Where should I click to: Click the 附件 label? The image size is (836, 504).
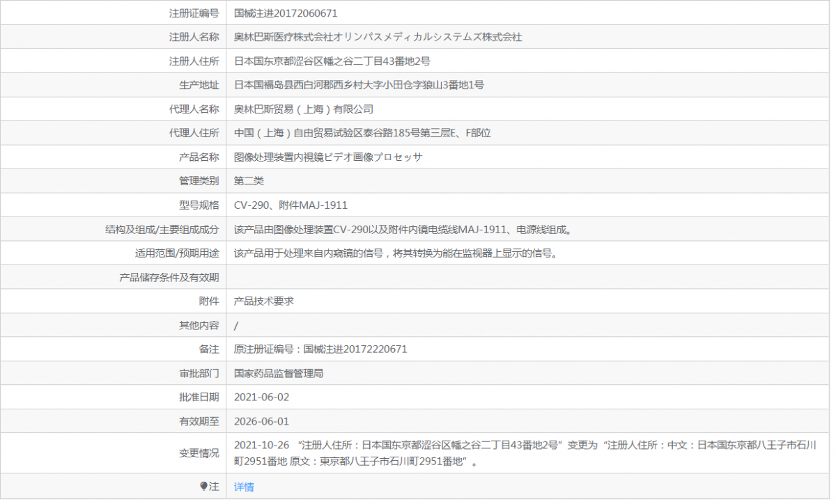coord(209,301)
